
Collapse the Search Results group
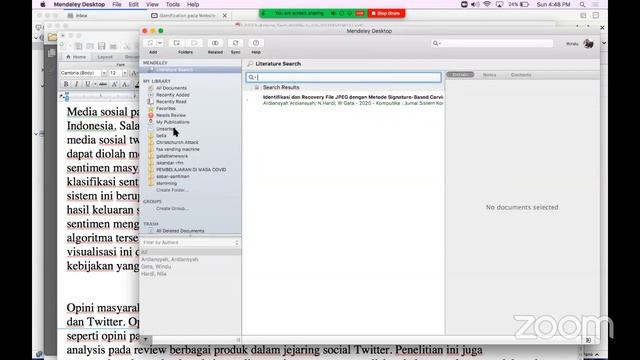[x=256, y=87]
